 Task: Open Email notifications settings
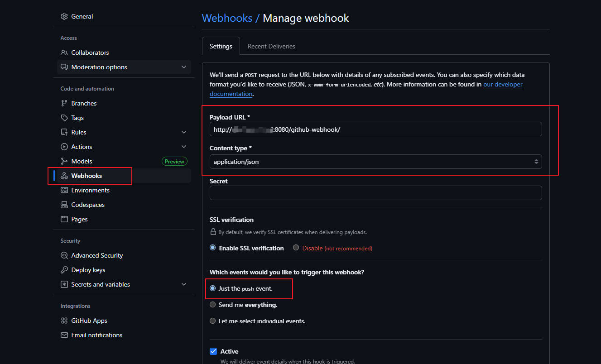pyautogui.click(x=96, y=335)
